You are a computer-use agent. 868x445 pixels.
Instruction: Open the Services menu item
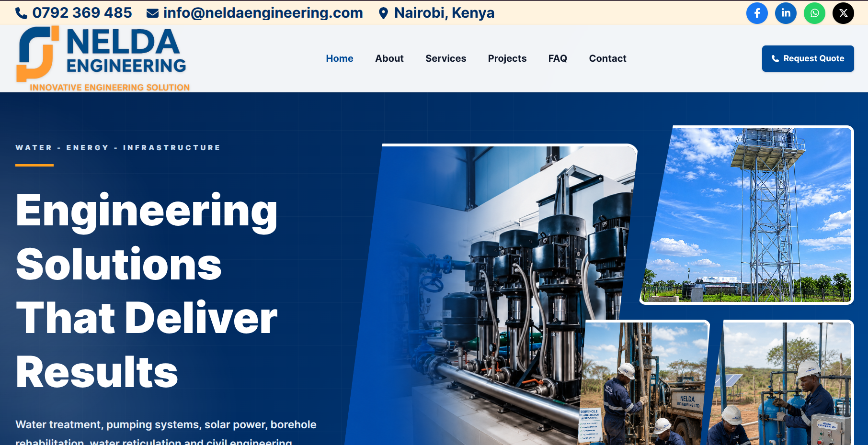coord(445,58)
